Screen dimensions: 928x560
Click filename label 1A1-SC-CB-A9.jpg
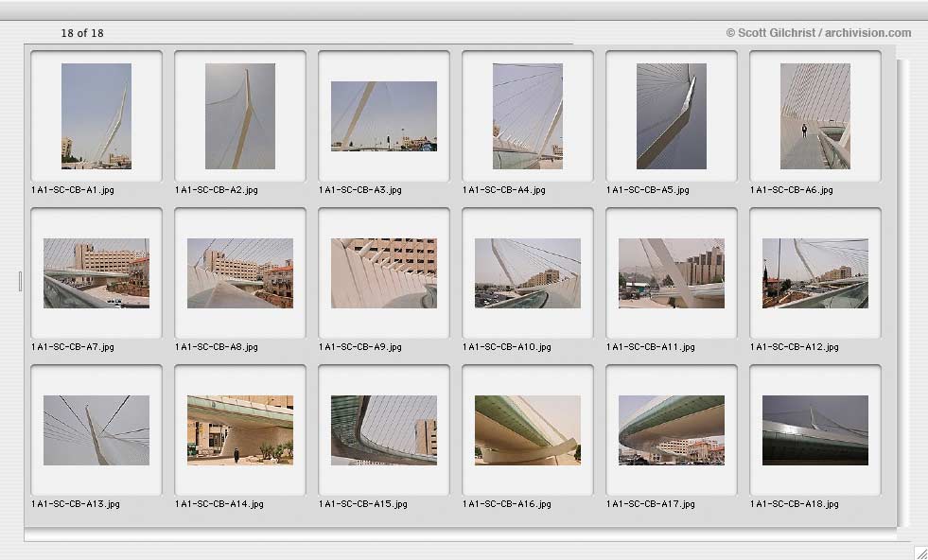[360, 347]
